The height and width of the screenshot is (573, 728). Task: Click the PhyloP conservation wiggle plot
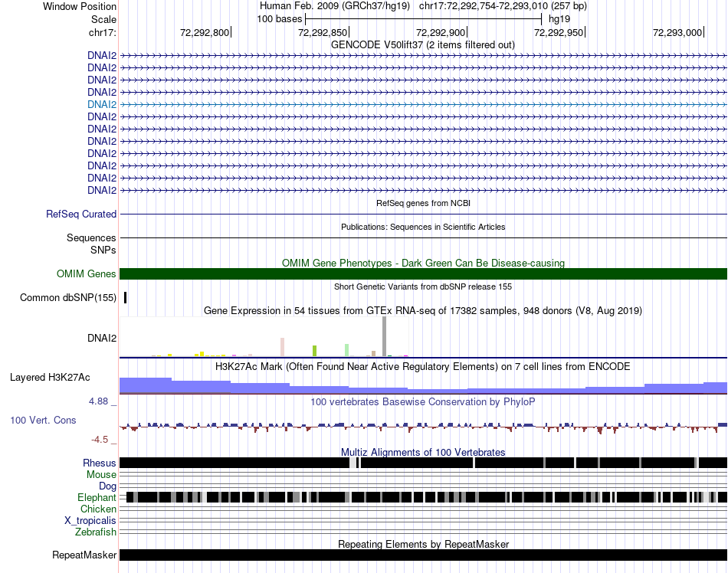(x=423, y=427)
